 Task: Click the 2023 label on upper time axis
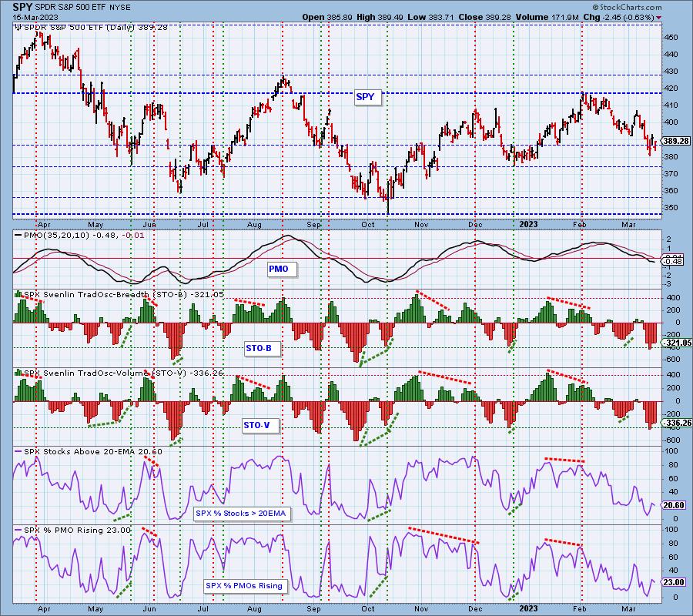527,225
